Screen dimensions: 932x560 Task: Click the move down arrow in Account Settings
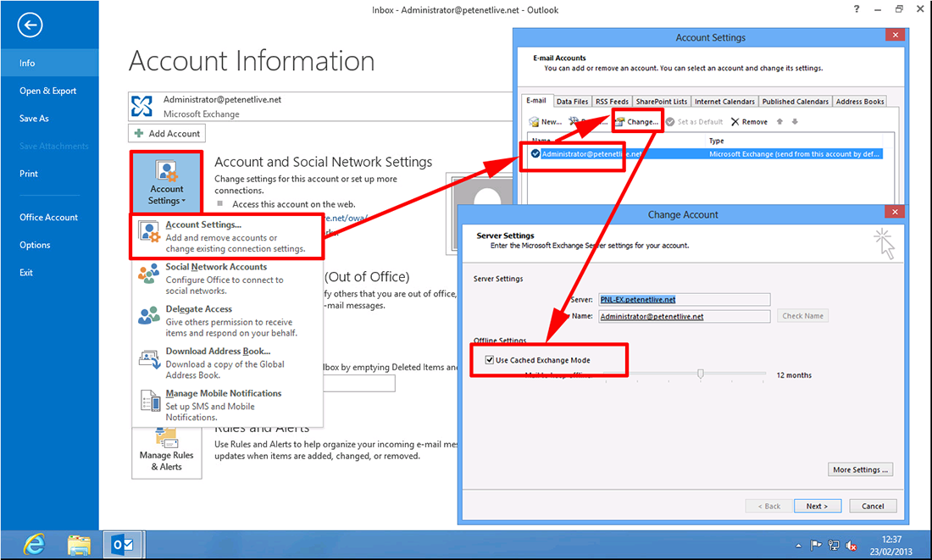[x=795, y=121]
